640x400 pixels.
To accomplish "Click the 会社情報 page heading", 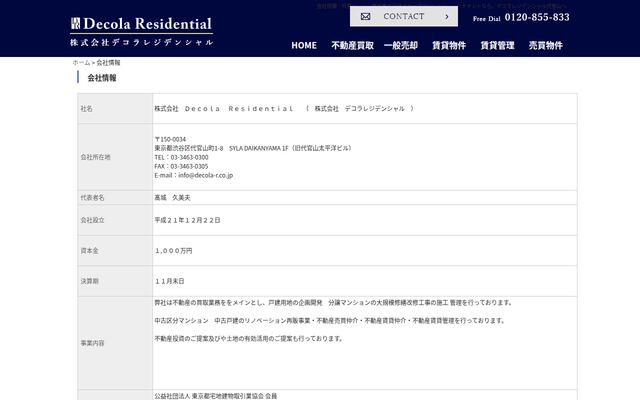I will coord(102,78).
